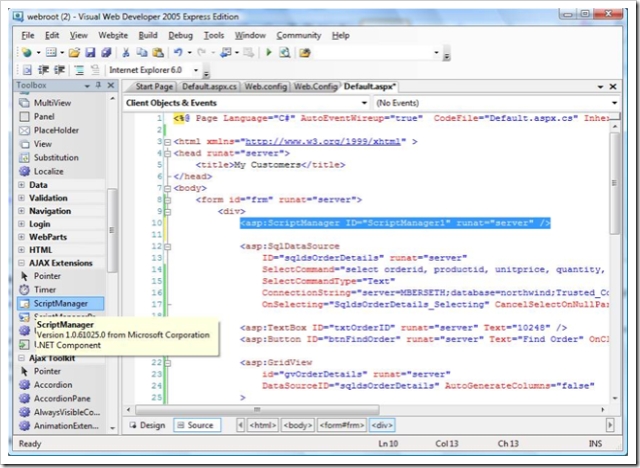Switch to the Start Page tab
The image size is (640, 468).
(x=154, y=87)
